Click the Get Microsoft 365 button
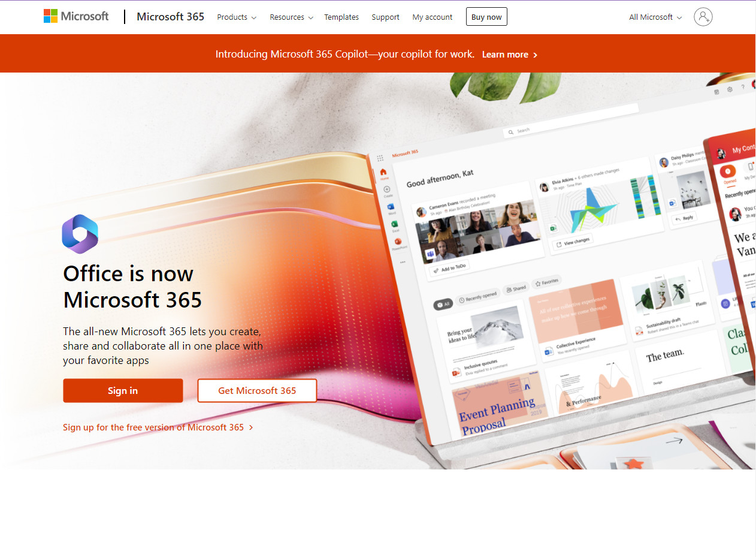Screen dimensions: 756x557 click(x=257, y=390)
